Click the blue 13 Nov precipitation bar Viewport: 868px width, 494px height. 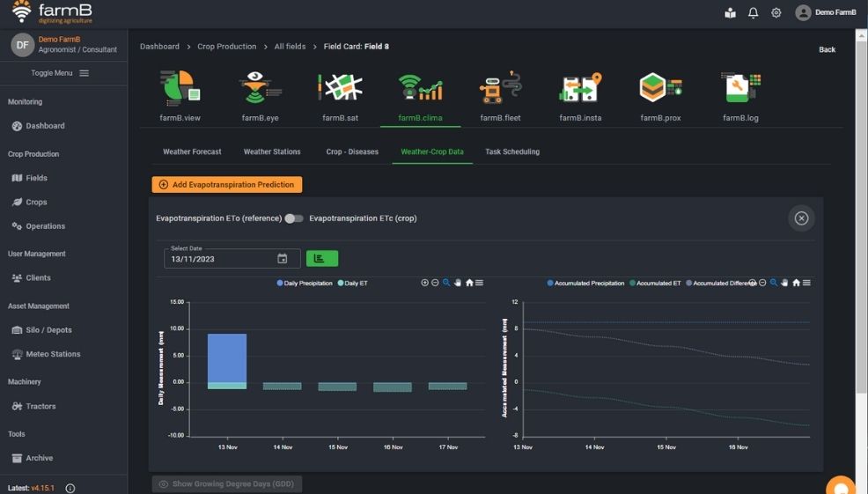tap(227, 358)
